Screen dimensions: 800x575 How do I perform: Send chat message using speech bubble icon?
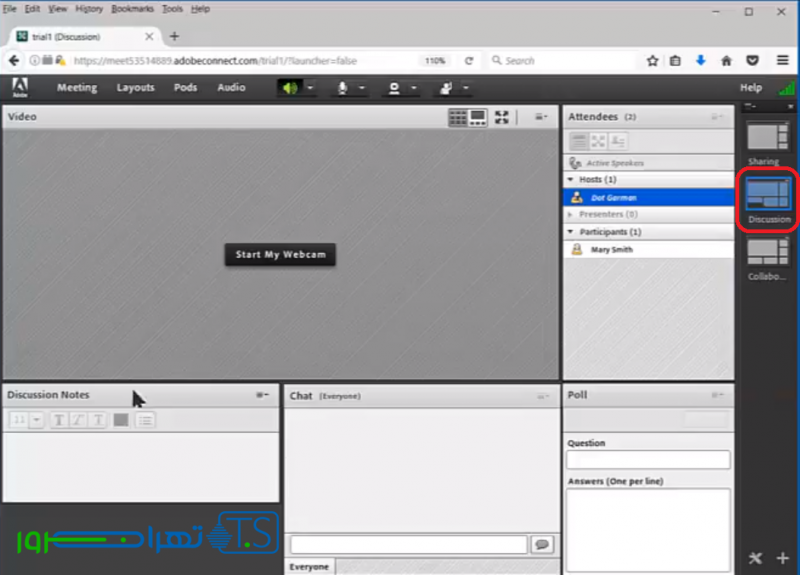[542, 544]
